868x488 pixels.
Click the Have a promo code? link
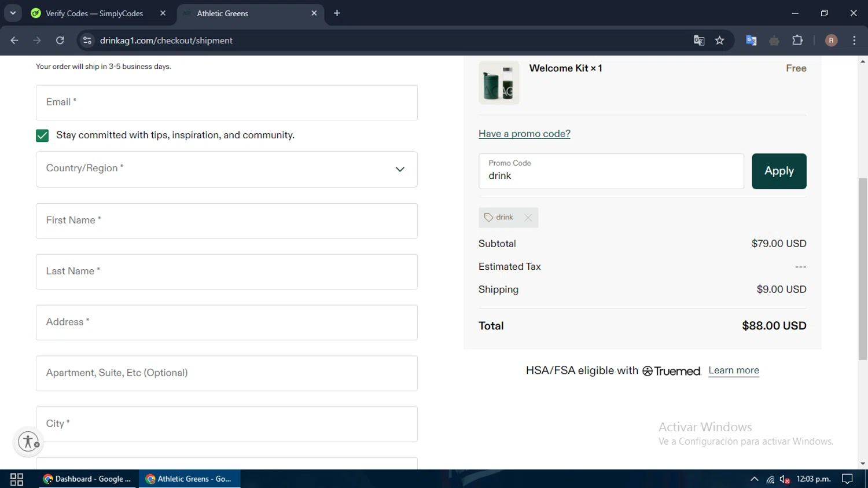[x=524, y=134]
